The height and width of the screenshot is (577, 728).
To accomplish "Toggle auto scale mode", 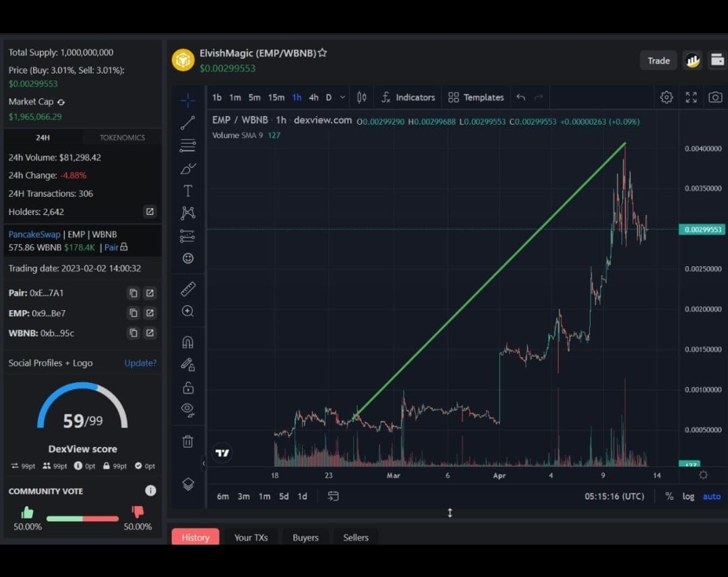I will click(x=712, y=496).
